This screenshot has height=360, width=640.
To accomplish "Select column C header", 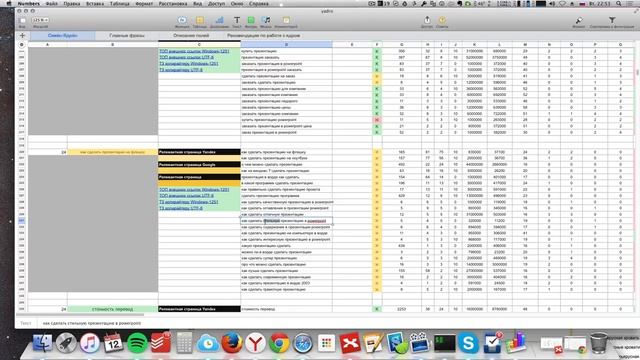I will point(199,44).
